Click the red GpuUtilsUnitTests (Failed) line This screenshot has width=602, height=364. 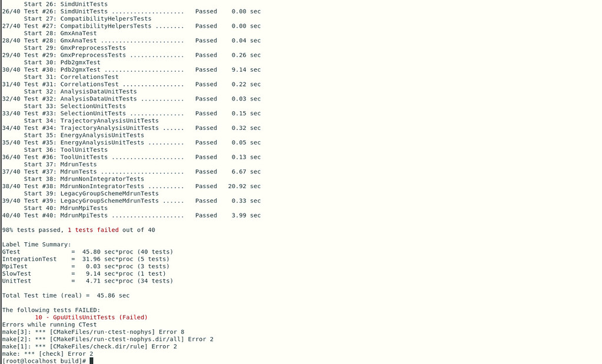tap(91, 317)
